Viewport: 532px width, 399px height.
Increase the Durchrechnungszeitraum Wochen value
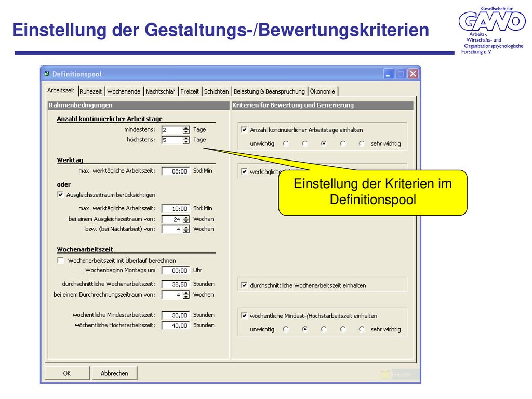(186, 293)
